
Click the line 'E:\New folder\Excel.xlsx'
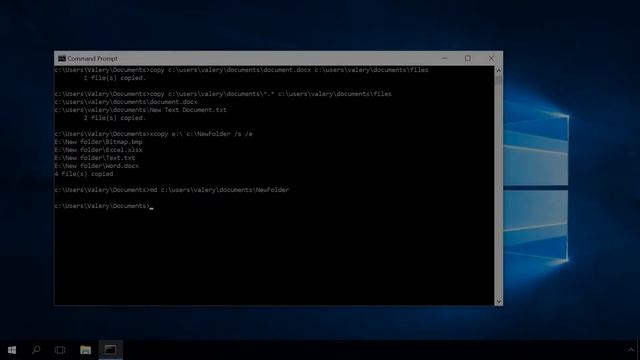point(98,150)
